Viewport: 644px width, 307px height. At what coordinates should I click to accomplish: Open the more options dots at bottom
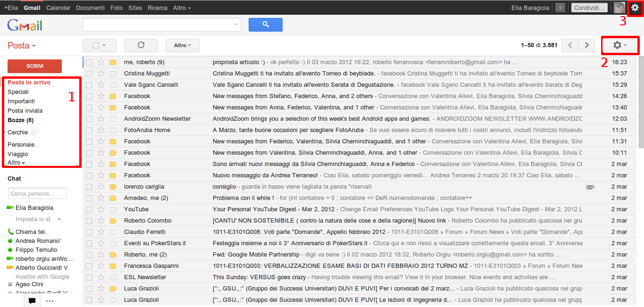[50, 301]
